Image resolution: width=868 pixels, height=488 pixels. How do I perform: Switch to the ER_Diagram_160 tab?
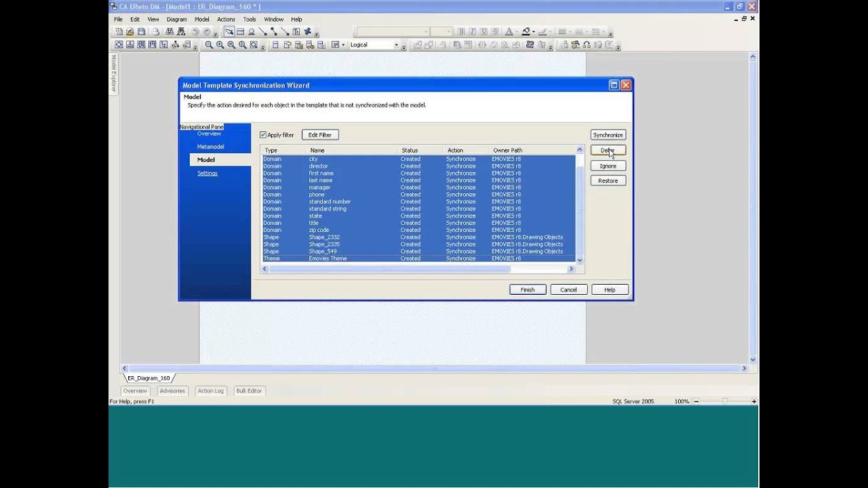pos(149,378)
